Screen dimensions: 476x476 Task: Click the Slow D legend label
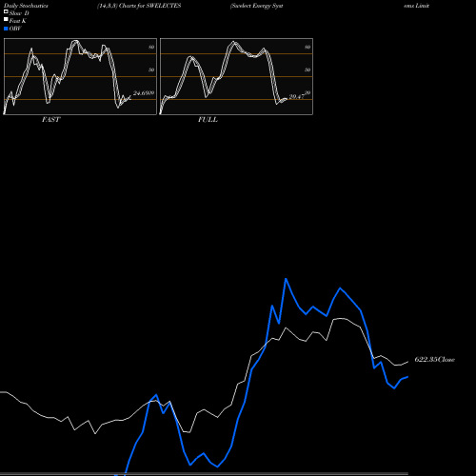(x=19, y=13)
